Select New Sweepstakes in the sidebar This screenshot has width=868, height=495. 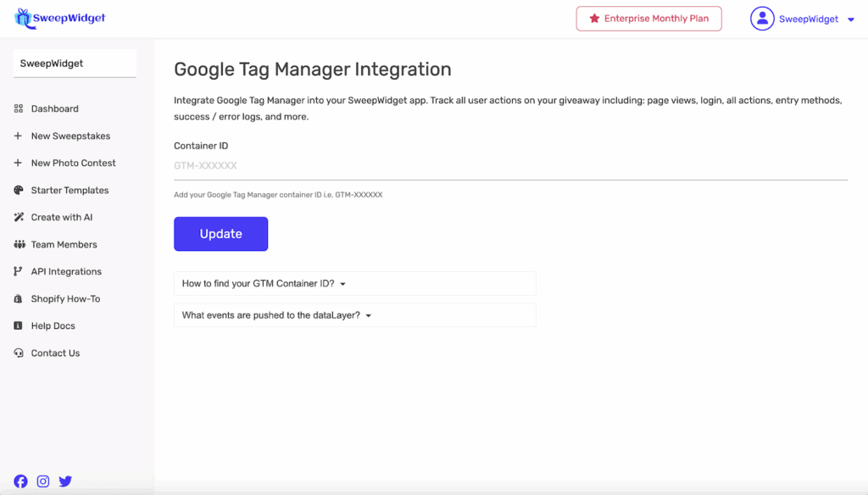70,136
